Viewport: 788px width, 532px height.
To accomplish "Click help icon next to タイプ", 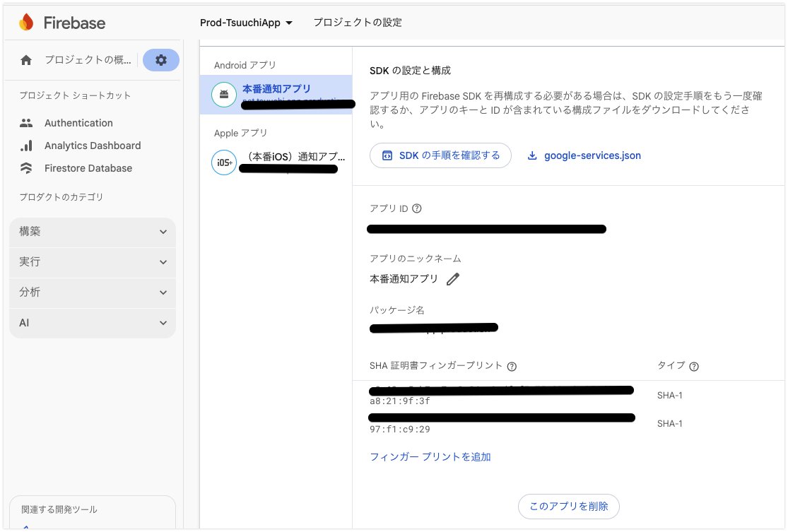I will [694, 366].
